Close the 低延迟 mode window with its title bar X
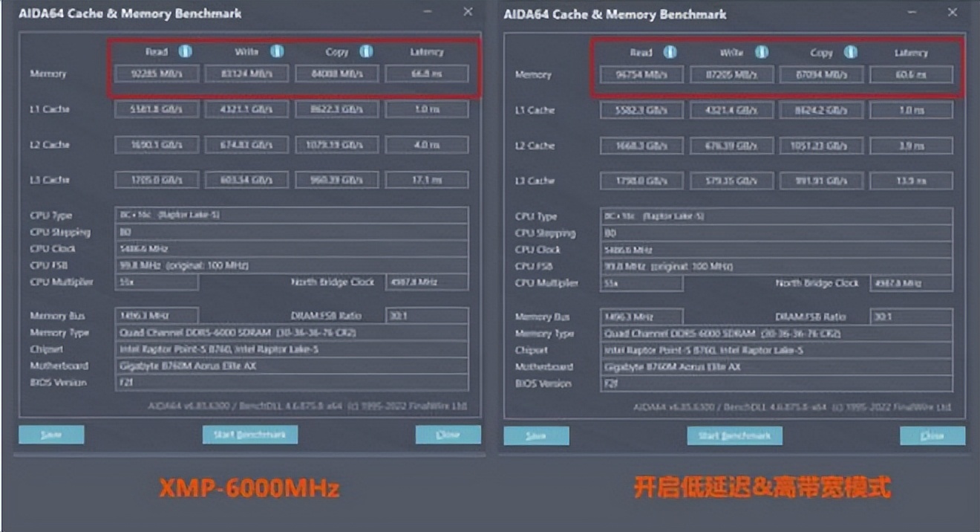Image resolution: width=980 pixels, height=532 pixels. (x=953, y=13)
